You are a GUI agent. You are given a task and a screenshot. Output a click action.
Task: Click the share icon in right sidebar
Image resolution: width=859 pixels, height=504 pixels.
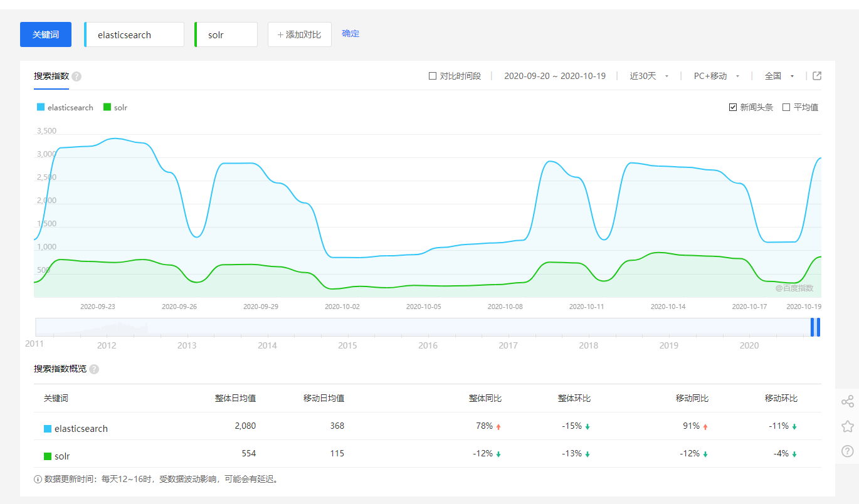(848, 401)
